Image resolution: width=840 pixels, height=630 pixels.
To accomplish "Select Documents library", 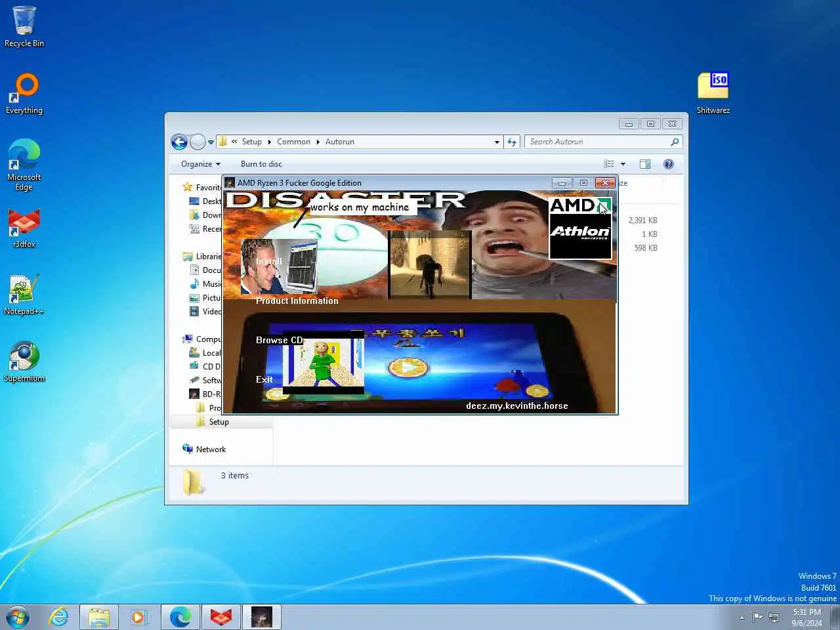I will pos(205,270).
